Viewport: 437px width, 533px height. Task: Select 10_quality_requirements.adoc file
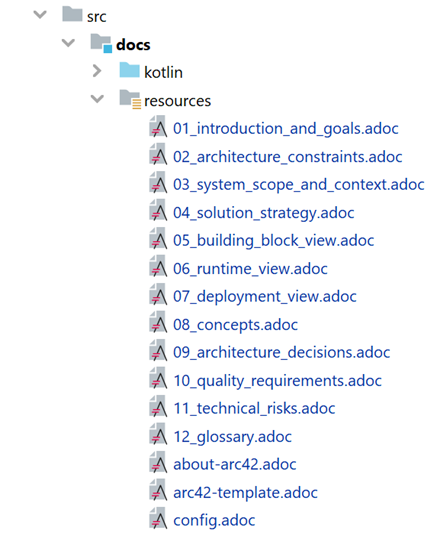[277, 381]
